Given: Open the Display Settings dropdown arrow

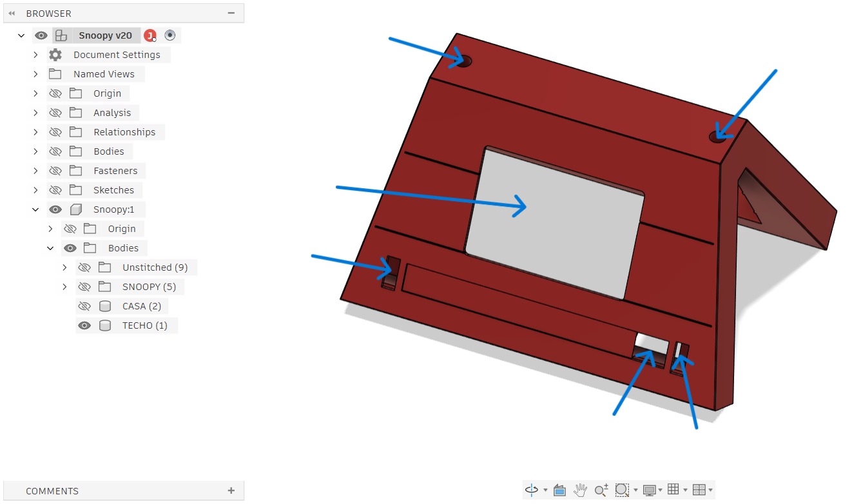Looking at the screenshot, I should (661, 491).
